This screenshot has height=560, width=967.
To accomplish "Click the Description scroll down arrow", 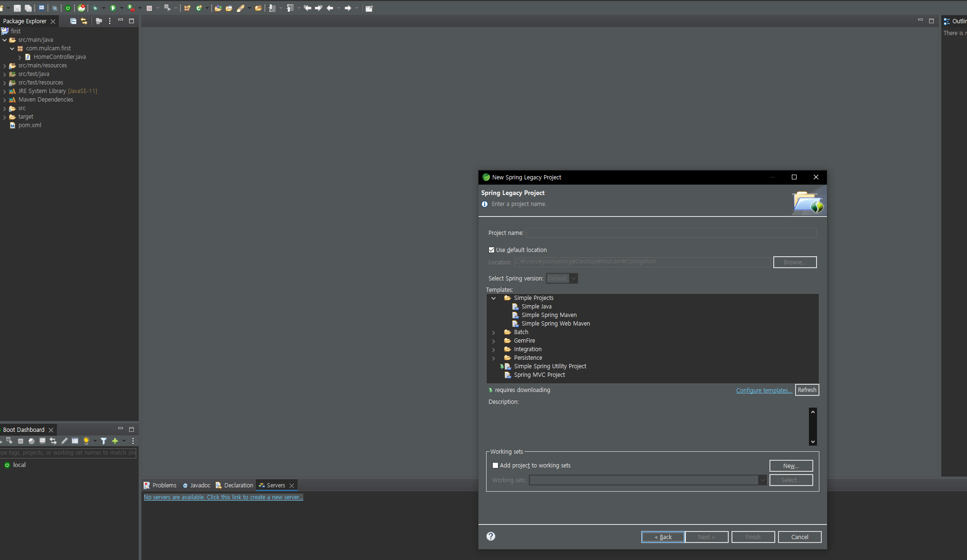I will (x=813, y=441).
